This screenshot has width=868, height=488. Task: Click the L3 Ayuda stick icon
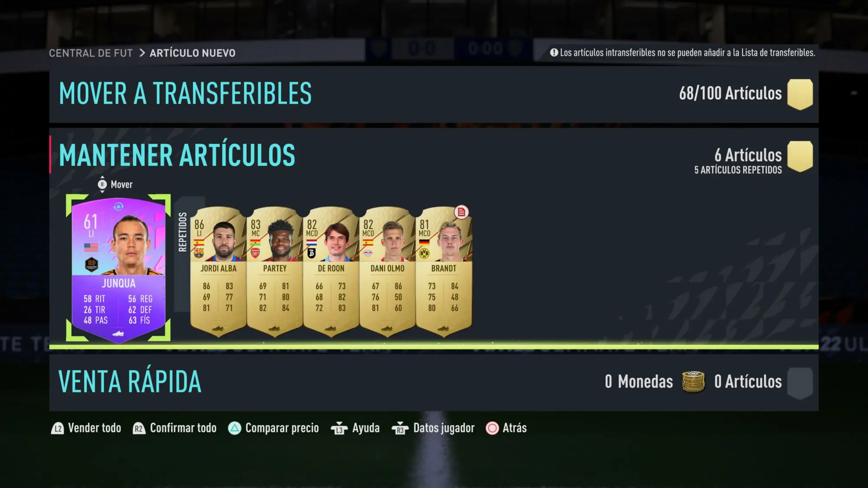point(339,429)
